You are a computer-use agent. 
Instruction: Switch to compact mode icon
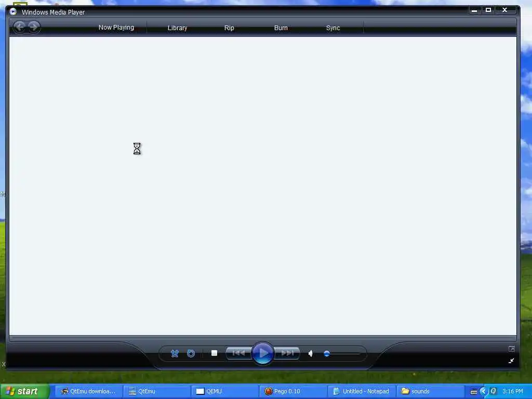(x=511, y=361)
